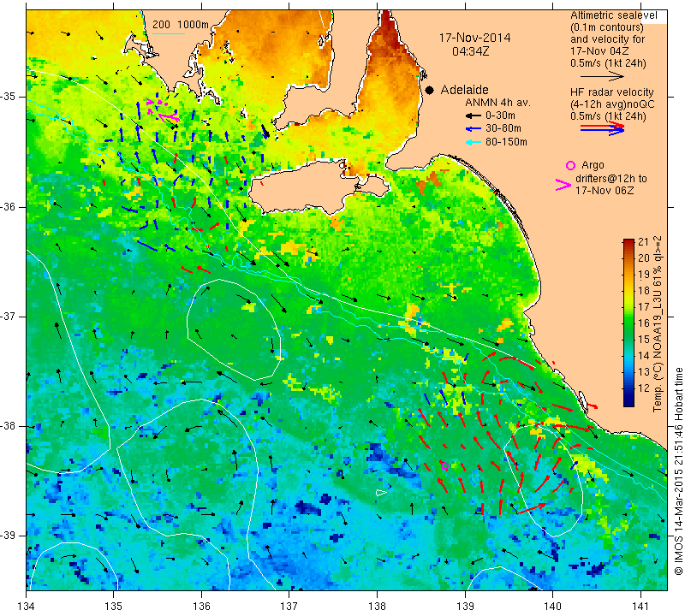Click the 137 longitude axis label
Screen dimensions: 685x616
coord(289,606)
